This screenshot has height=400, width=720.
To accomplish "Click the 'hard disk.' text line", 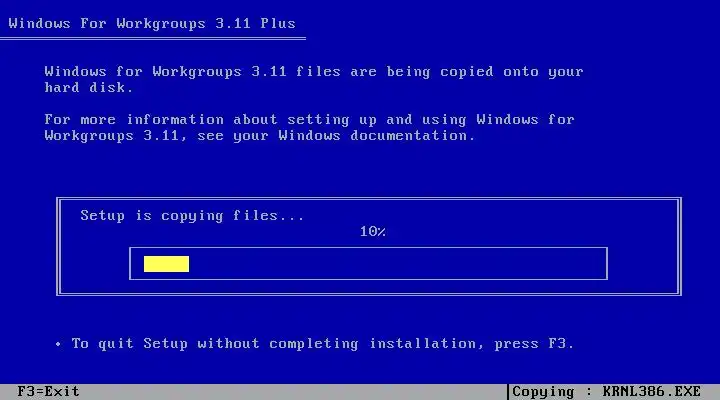I will (x=89, y=88).
